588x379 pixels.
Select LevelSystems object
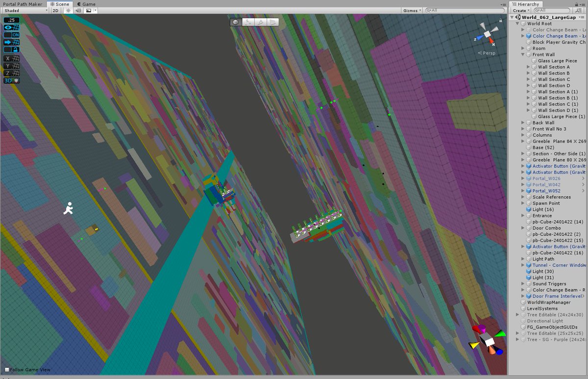pyautogui.click(x=542, y=308)
